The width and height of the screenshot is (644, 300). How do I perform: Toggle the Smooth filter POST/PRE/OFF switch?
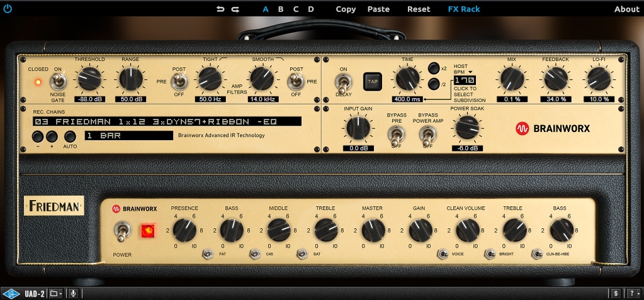(296, 82)
